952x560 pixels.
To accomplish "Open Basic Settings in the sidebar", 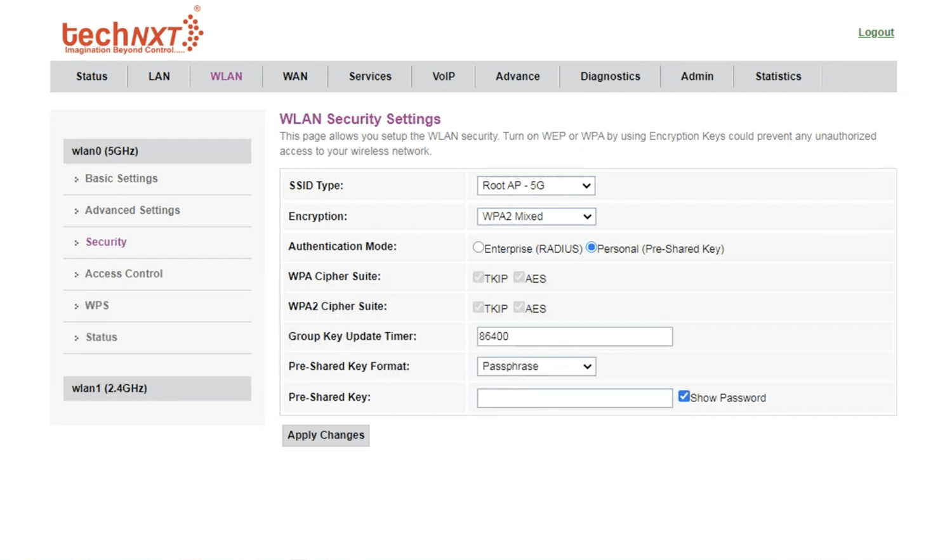I will (121, 179).
